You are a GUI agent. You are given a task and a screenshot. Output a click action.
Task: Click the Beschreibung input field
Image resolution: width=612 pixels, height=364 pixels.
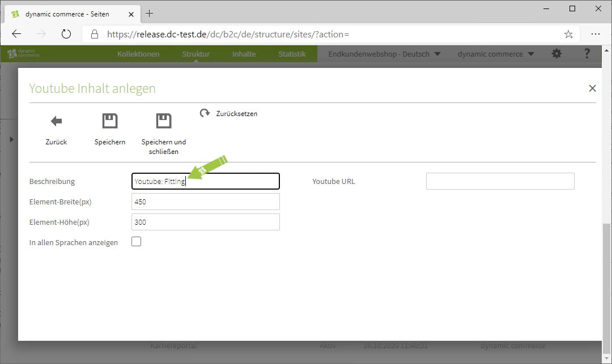point(205,181)
